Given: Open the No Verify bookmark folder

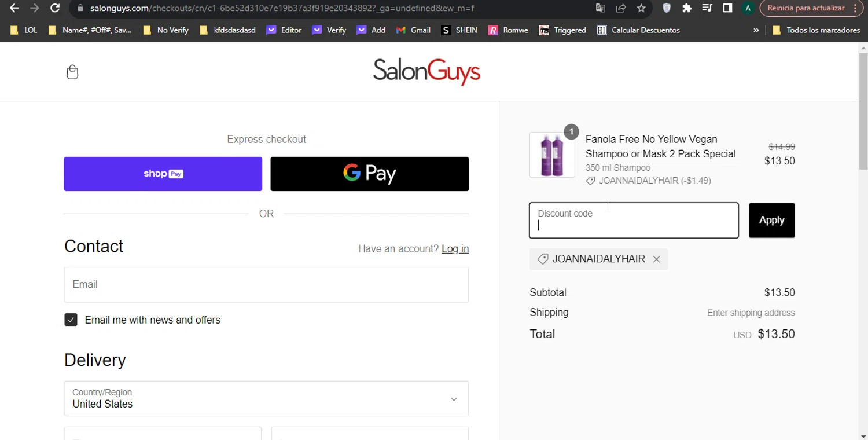Looking at the screenshot, I should [165, 30].
